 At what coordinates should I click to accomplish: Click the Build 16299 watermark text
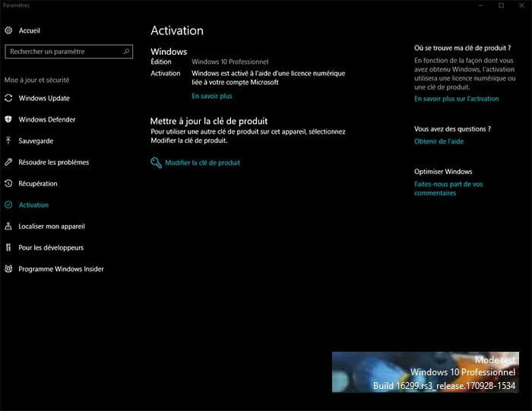tap(444, 386)
